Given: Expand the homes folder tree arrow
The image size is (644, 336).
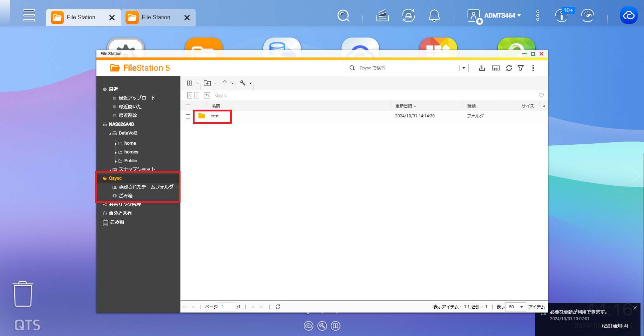Looking at the screenshot, I should point(116,152).
